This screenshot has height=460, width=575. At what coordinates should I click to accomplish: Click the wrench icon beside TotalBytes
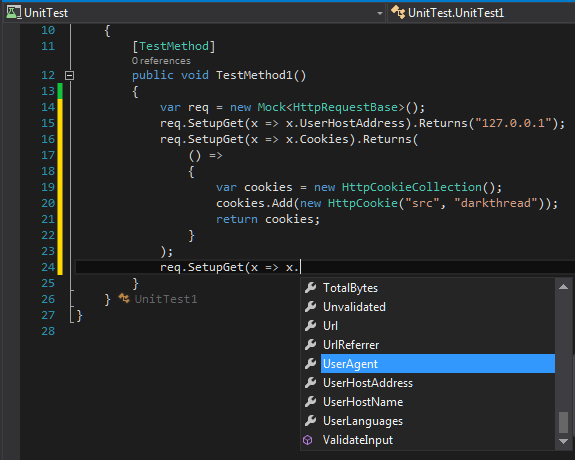[311, 288]
